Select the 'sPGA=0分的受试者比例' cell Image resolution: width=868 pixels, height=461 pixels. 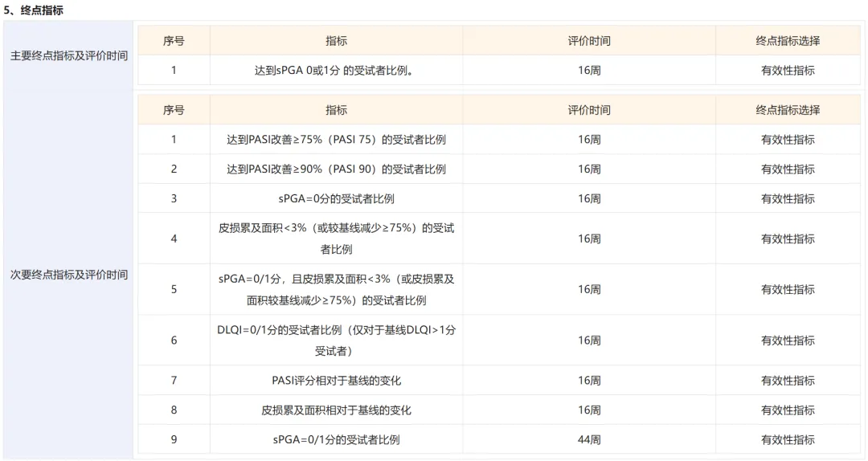[336, 198]
